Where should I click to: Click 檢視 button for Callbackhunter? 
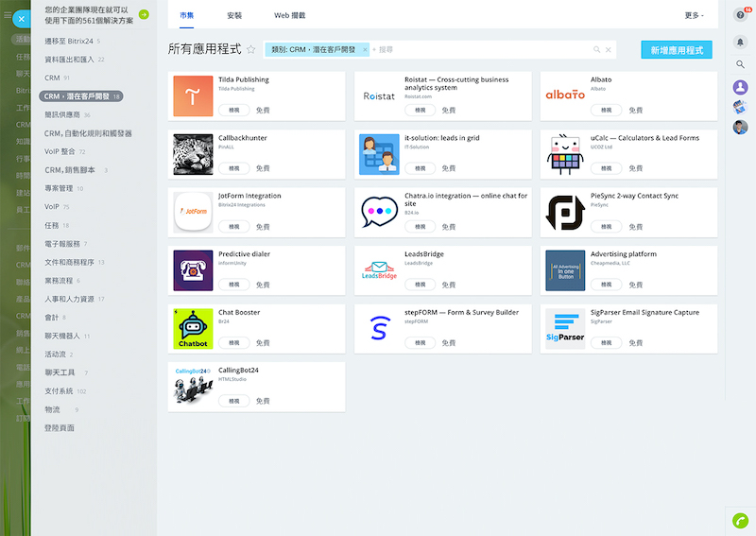[233, 168]
